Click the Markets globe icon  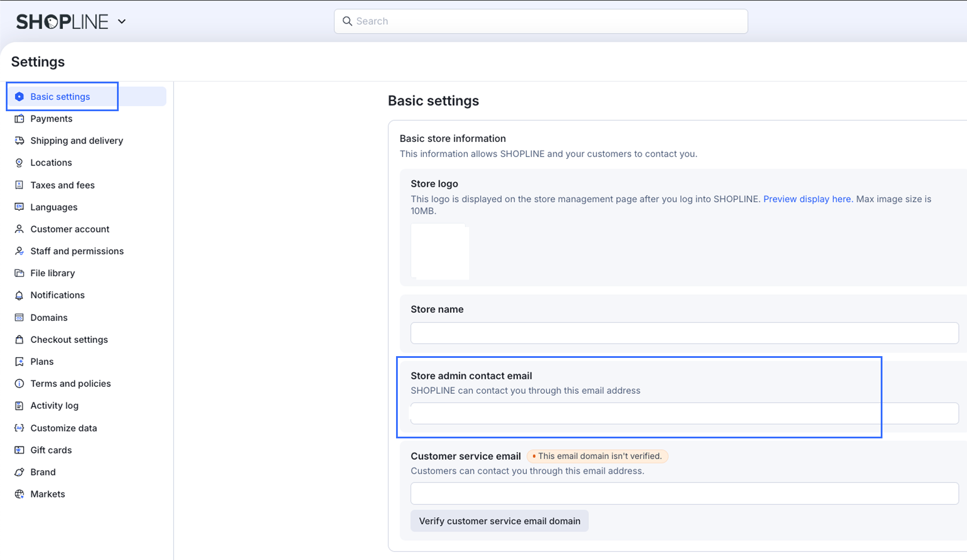pyautogui.click(x=19, y=494)
